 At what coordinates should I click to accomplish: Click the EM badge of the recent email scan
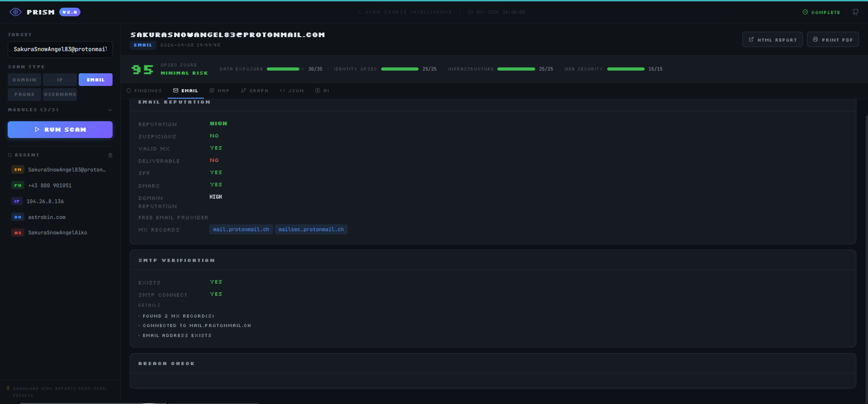[x=18, y=170]
